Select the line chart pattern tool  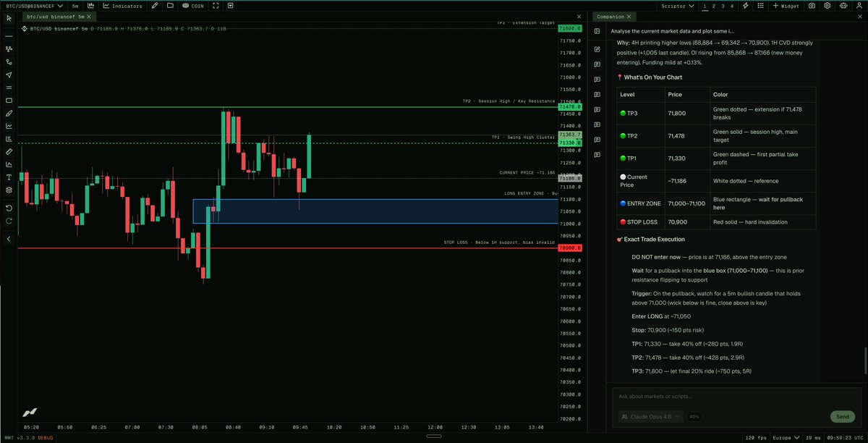coord(9,126)
